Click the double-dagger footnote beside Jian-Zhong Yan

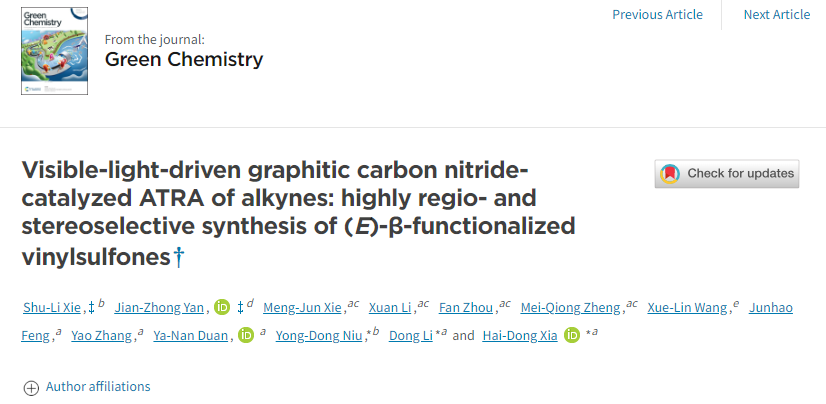click(x=240, y=308)
